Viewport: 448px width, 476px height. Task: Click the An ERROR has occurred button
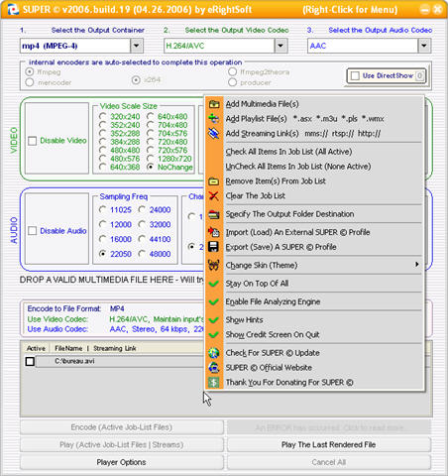pos(329,427)
